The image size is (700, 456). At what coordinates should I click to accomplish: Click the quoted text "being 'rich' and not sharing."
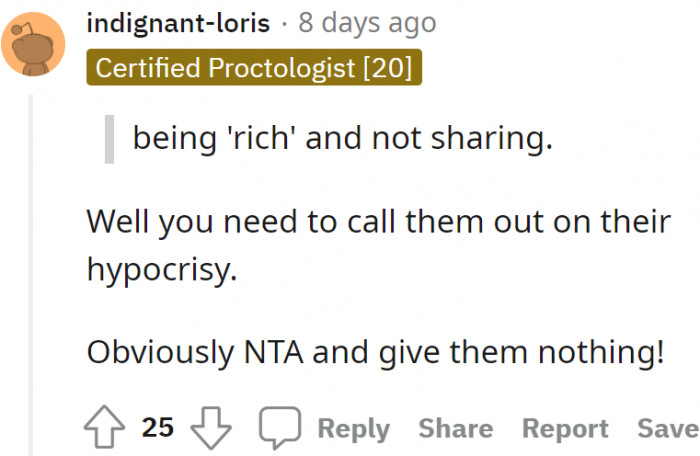[x=342, y=140]
